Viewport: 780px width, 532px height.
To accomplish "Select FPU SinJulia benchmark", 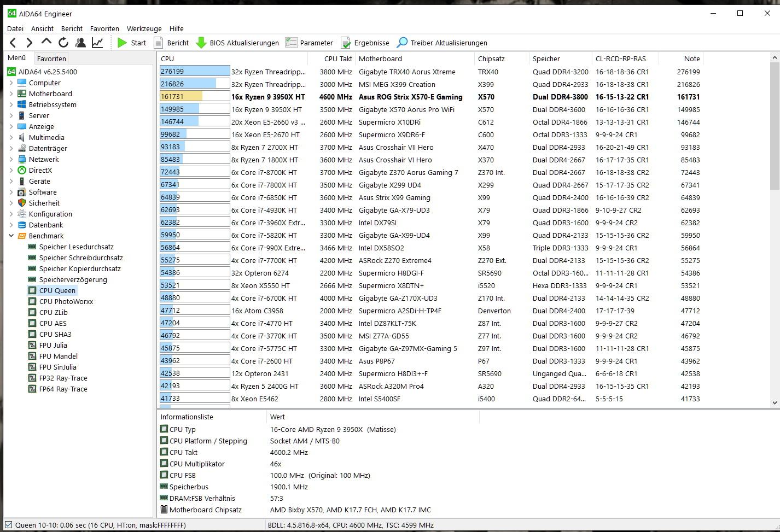I will click(x=57, y=367).
